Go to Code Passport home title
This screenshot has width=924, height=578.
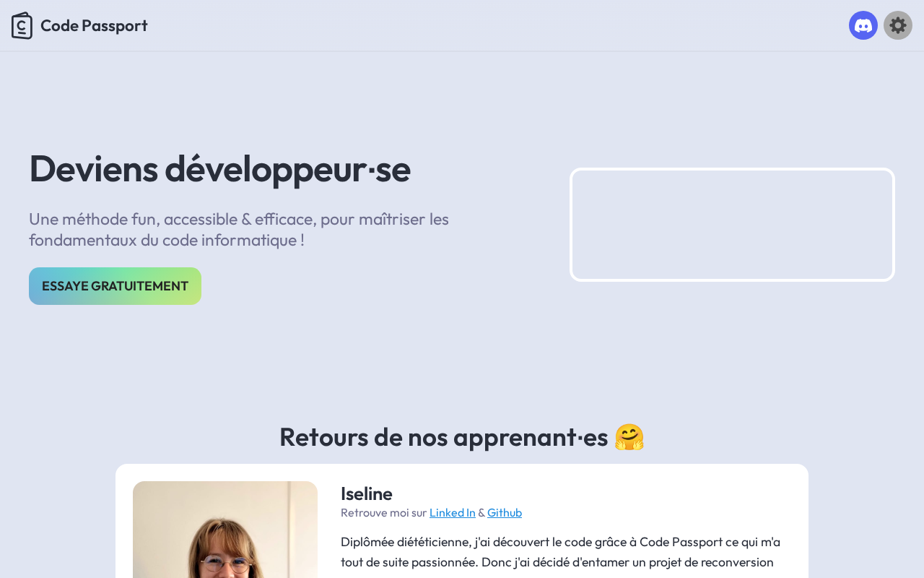click(x=94, y=25)
